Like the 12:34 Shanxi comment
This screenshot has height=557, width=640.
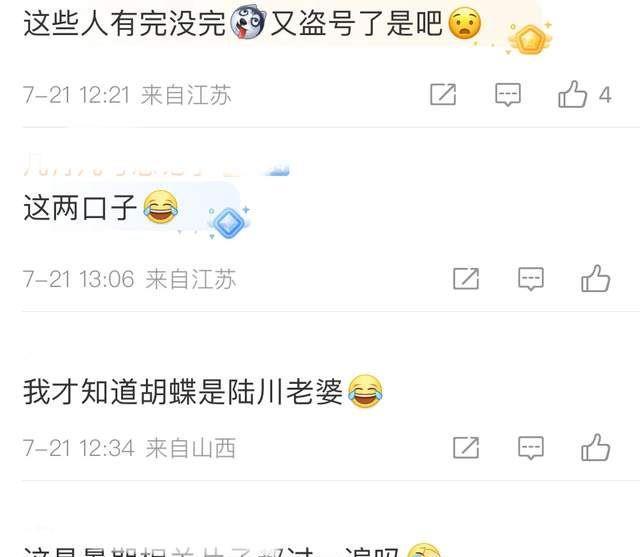(x=596, y=447)
